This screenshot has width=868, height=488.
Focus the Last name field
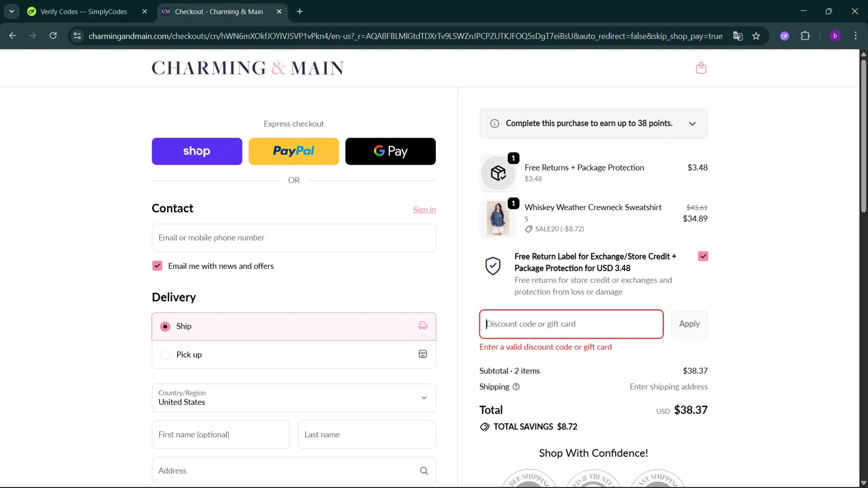click(x=367, y=434)
